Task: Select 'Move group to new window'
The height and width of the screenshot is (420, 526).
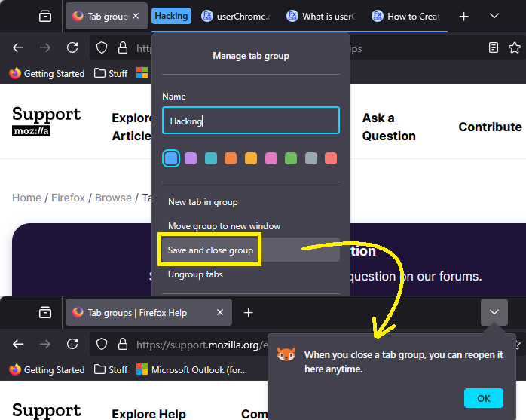Action: [251, 226]
